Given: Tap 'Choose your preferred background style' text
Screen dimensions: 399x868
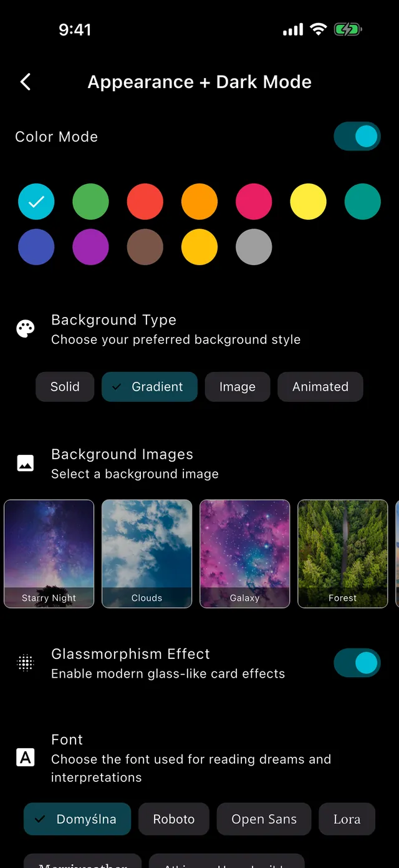Looking at the screenshot, I should [176, 339].
